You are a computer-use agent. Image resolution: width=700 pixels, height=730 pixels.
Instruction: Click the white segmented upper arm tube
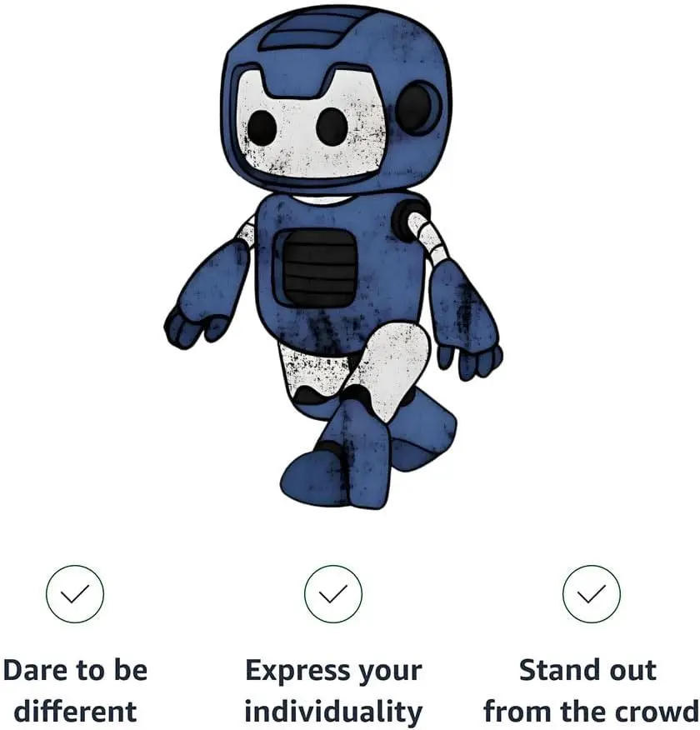(428, 238)
